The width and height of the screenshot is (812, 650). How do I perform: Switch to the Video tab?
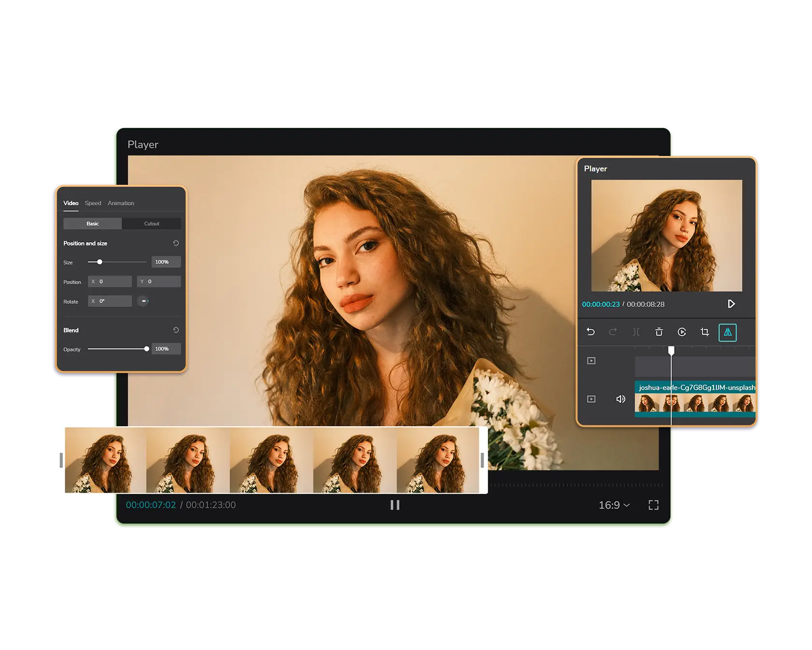(x=71, y=203)
